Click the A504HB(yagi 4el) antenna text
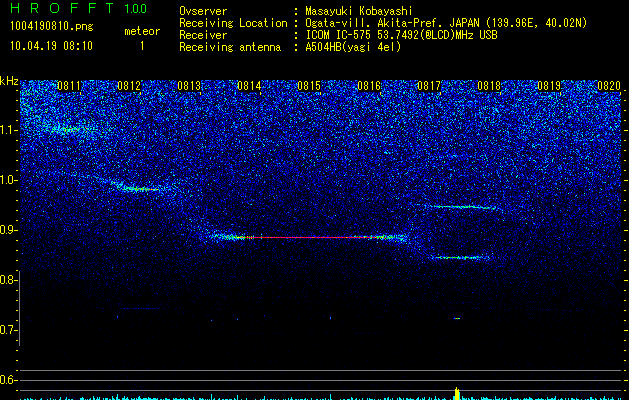This screenshot has height=400, width=629. [x=353, y=47]
